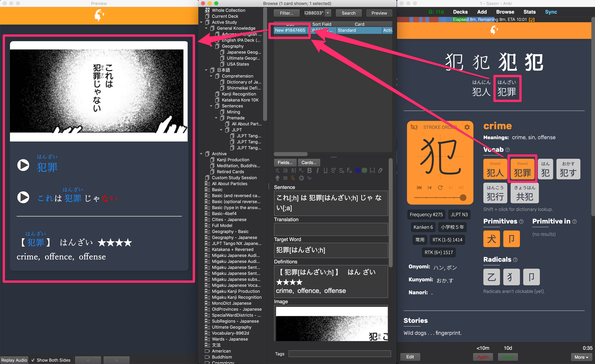
Task: Collapse the 日本語 deck tree
Action: 206,70
